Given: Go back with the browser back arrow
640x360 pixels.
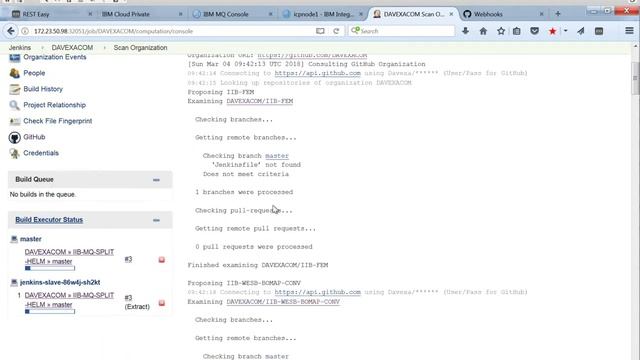Looking at the screenshot, I should (11, 31).
